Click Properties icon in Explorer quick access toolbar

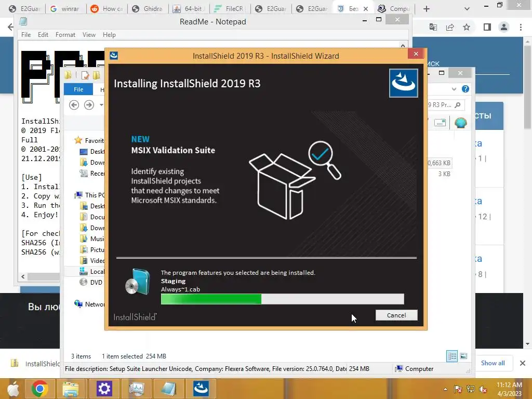pos(85,75)
